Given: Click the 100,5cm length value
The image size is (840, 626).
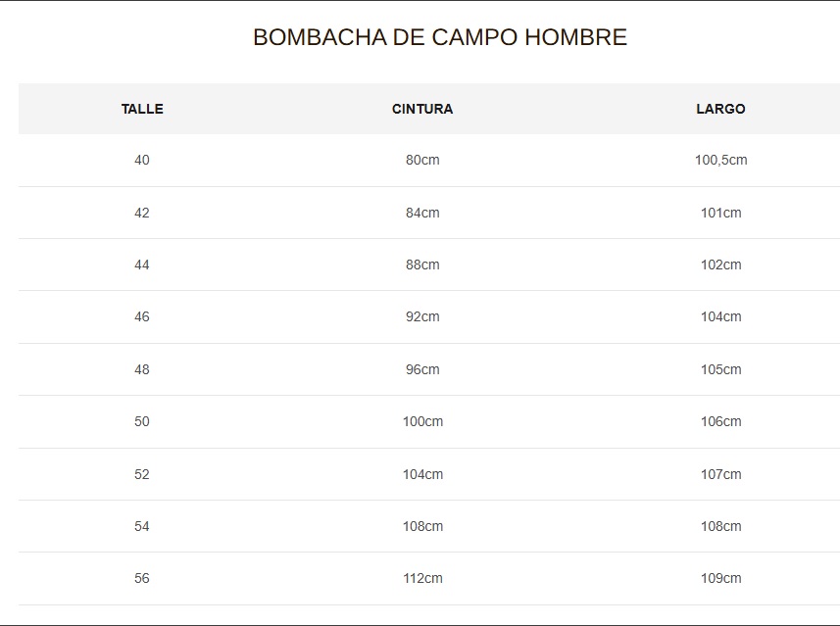Looking at the screenshot, I should coord(720,160).
